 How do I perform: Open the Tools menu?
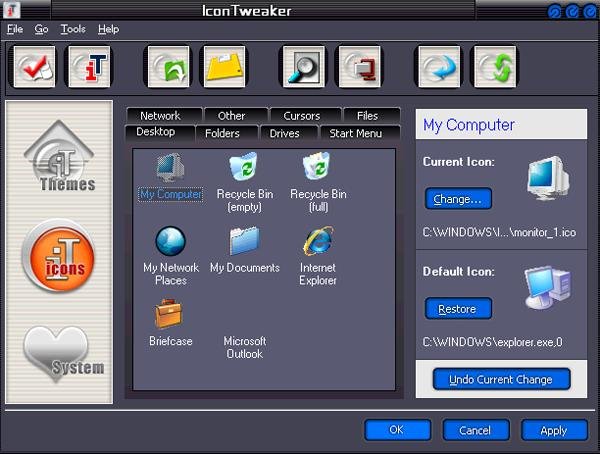click(73, 29)
